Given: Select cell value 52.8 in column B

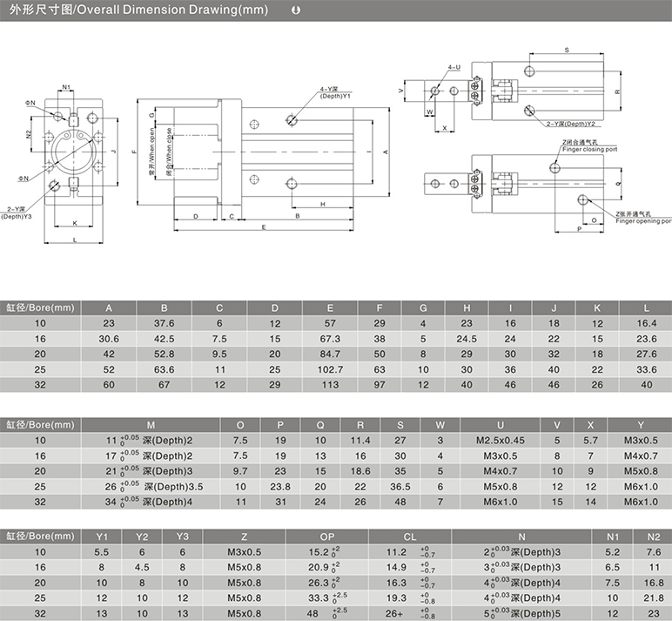Looking at the screenshot, I should [x=165, y=354].
